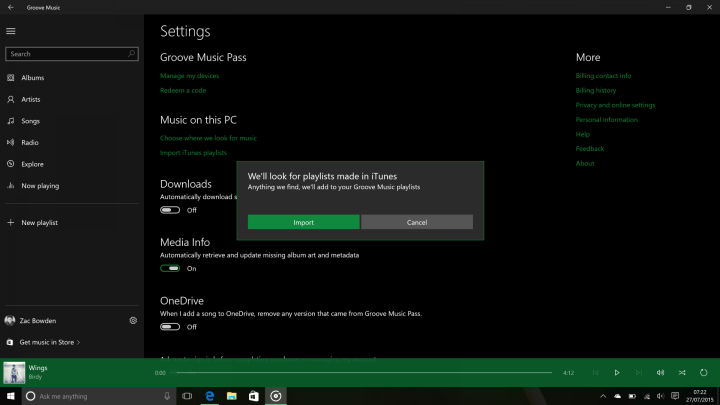The width and height of the screenshot is (720, 405).
Task: Click the plus icon for New playlist
Action: pos(11,222)
